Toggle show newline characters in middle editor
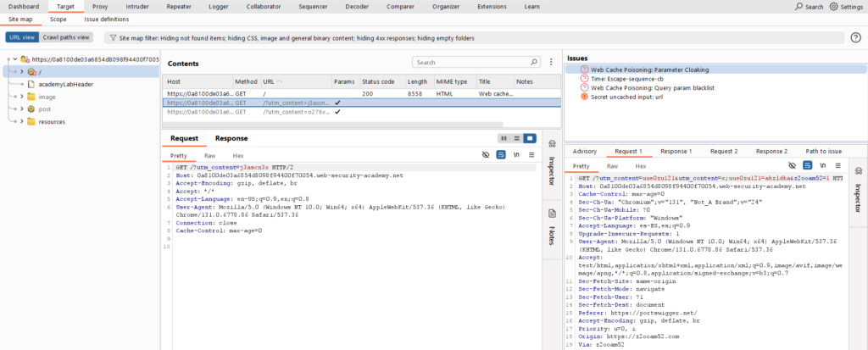 (x=515, y=155)
